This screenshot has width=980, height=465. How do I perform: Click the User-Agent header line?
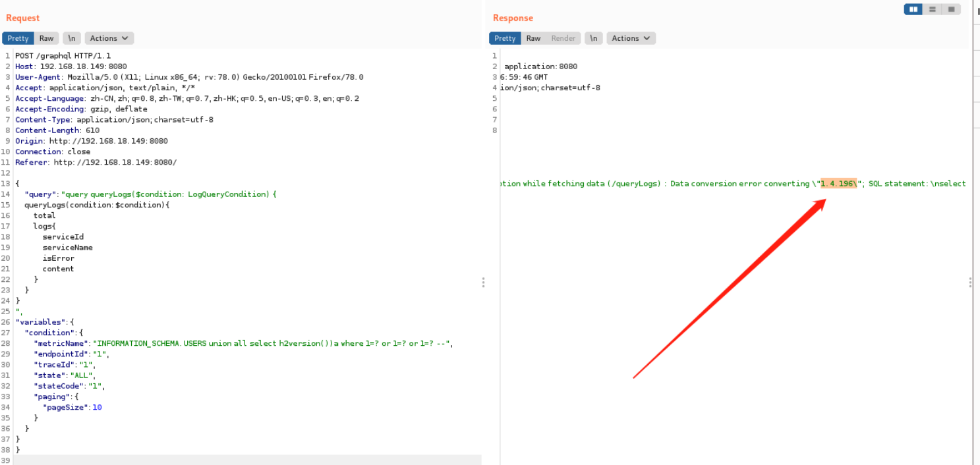pos(189,77)
